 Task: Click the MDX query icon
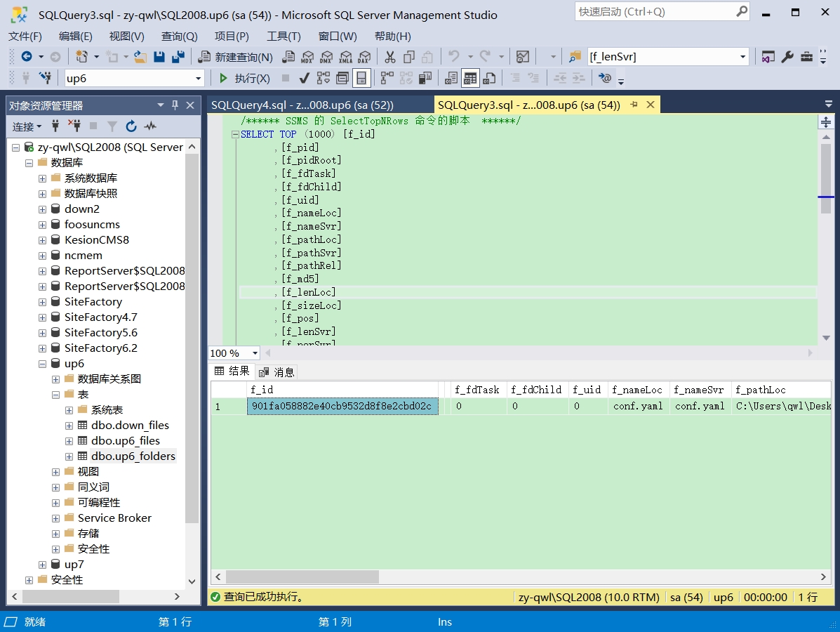tap(307, 57)
